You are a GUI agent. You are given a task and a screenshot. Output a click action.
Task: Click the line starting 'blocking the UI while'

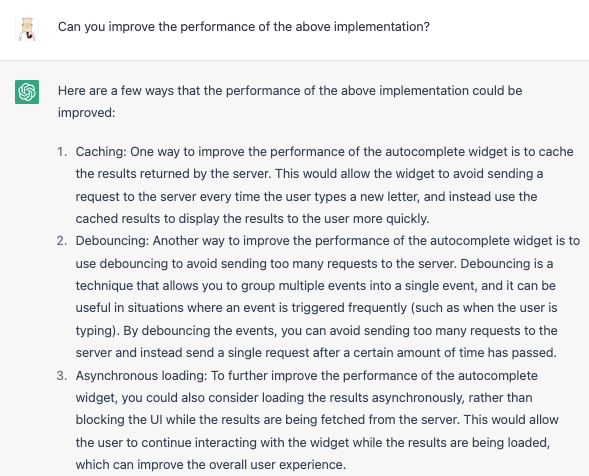coord(317,420)
